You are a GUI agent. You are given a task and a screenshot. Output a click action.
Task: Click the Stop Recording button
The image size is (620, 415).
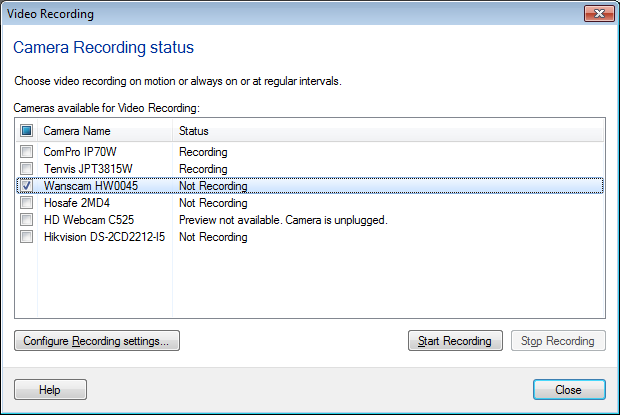[x=558, y=341]
